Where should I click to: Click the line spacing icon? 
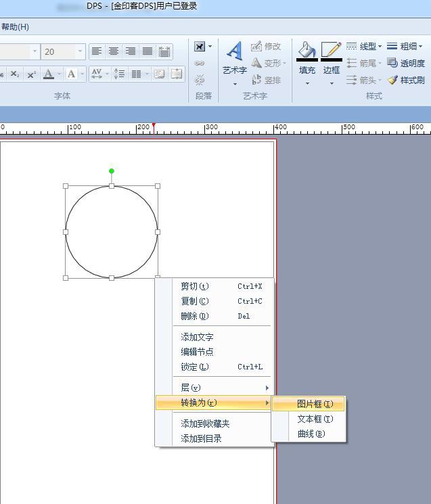[x=119, y=74]
